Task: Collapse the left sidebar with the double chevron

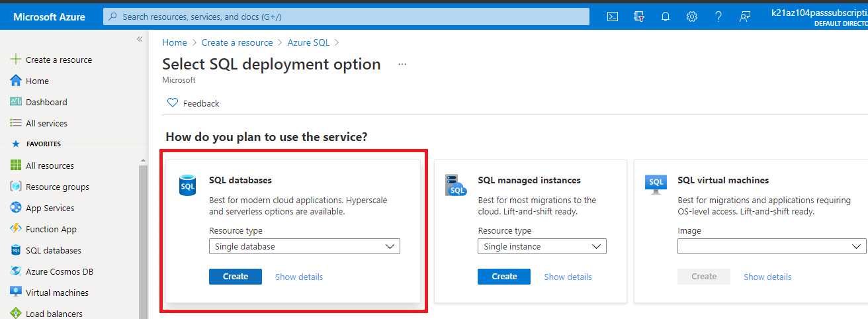Action: pos(140,39)
